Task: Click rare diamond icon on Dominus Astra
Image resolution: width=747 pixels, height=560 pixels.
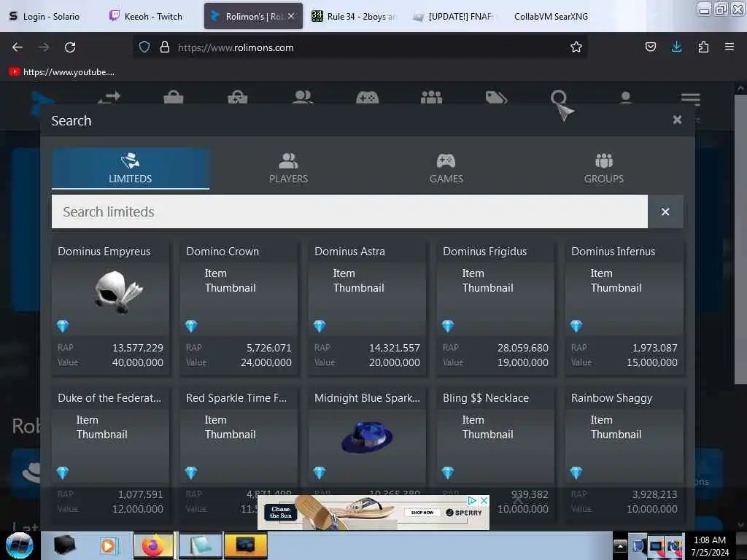Action: (x=320, y=326)
